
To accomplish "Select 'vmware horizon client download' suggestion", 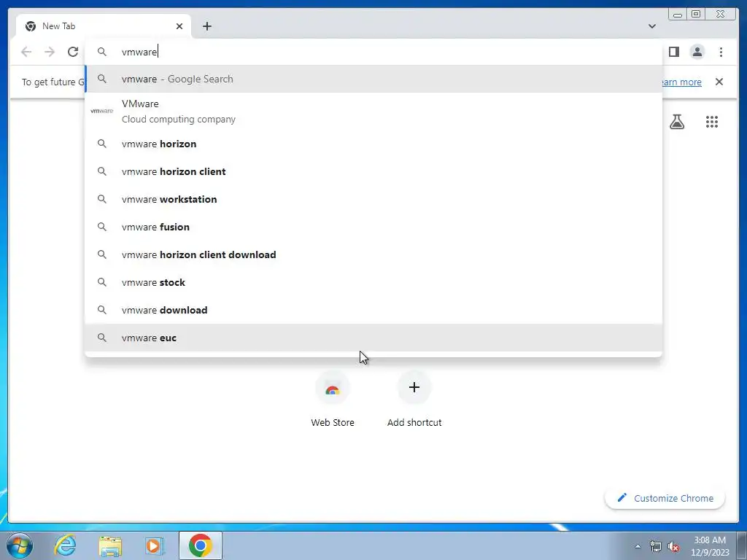I will pyautogui.click(x=373, y=254).
